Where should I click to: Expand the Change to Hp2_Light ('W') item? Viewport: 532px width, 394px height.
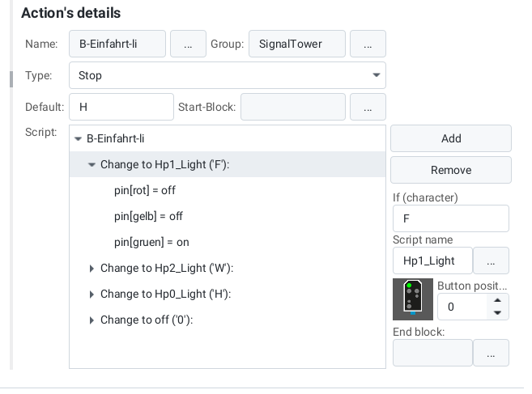(x=92, y=269)
